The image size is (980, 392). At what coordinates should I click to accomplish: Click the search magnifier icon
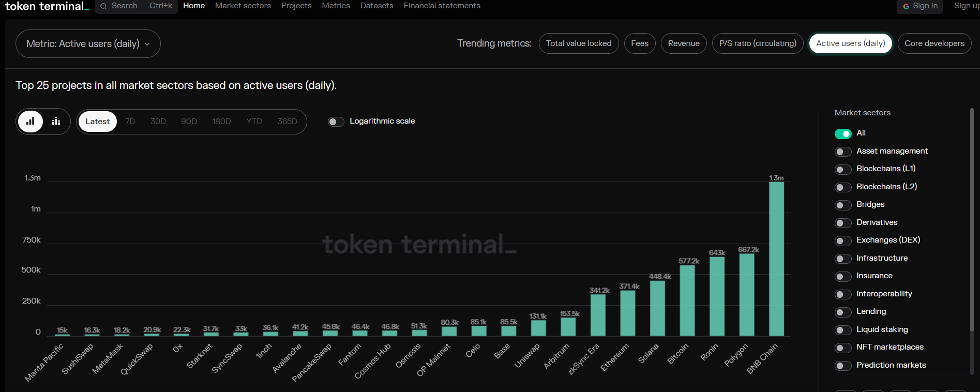[x=104, y=6]
